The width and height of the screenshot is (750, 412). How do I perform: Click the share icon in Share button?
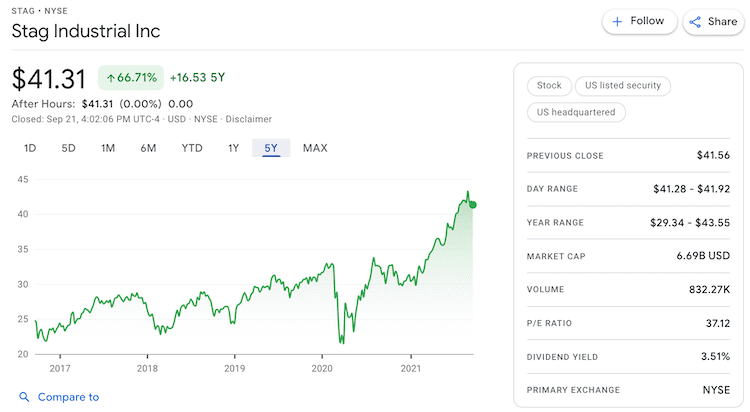(x=695, y=22)
